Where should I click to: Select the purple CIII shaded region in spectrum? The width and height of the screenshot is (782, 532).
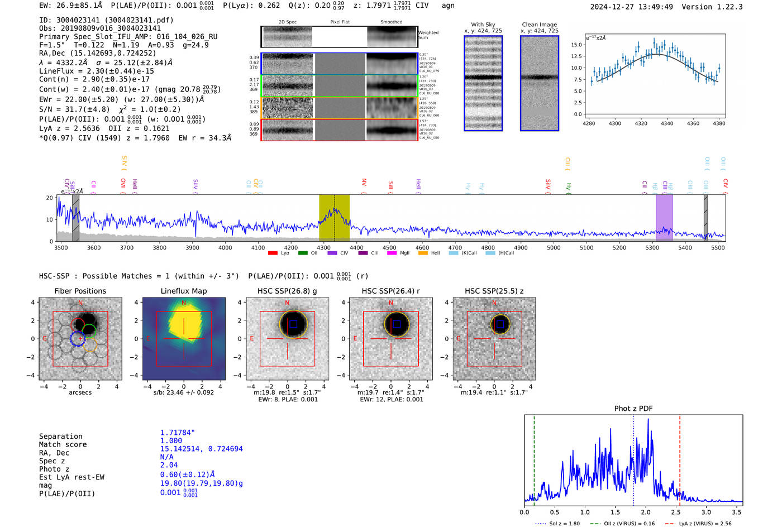point(664,218)
